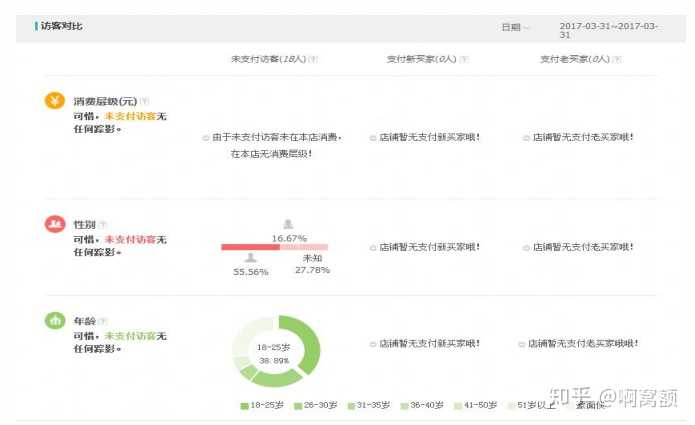This screenshot has width=695, height=425.
Task: Toggle the 41-50岁 legend item
Action: click(476, 406)
